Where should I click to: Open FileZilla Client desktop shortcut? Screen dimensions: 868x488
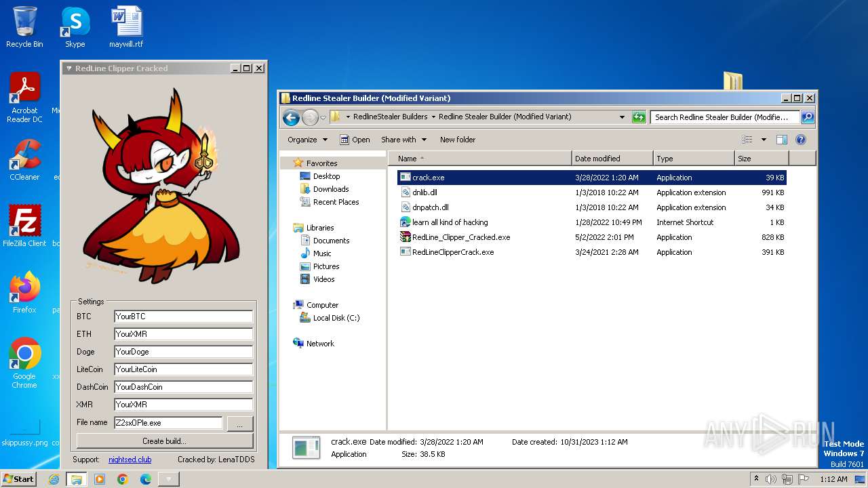(x=24, y=226)
